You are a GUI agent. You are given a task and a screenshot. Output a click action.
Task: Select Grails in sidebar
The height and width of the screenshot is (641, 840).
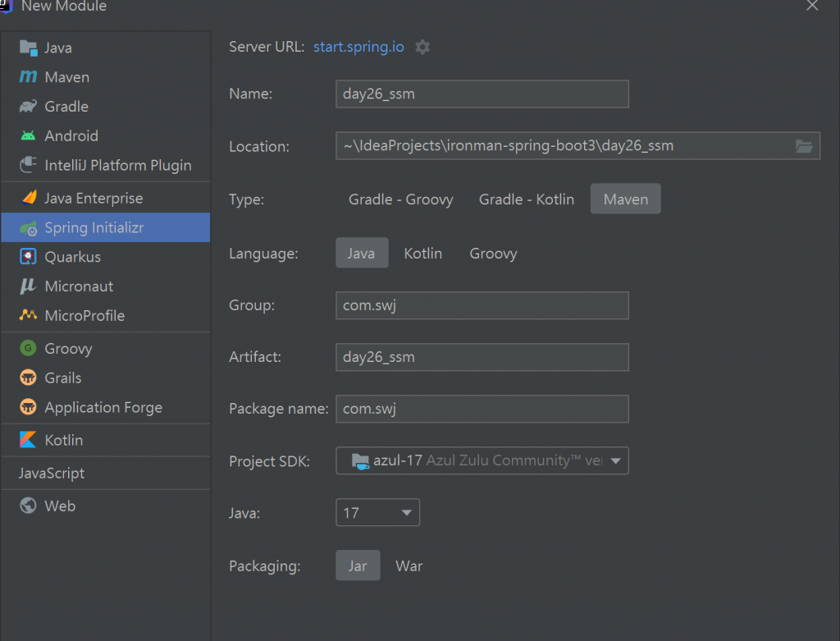(106, 378)
